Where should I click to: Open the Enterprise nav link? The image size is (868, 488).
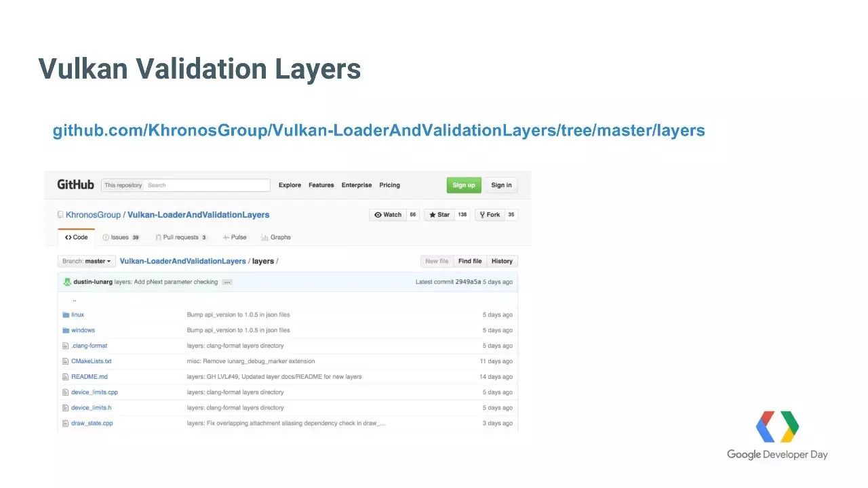click(x=357, y=185)
